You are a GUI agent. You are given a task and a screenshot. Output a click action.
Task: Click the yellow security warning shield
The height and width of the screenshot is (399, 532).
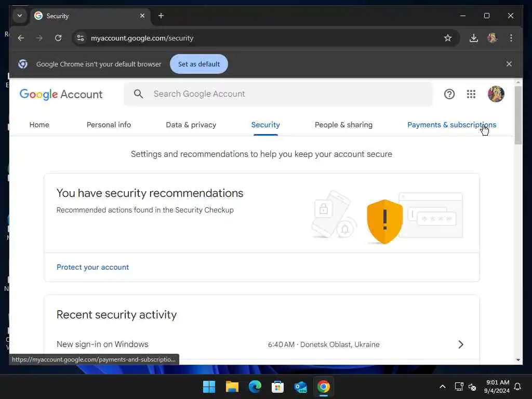click(385, 221)
